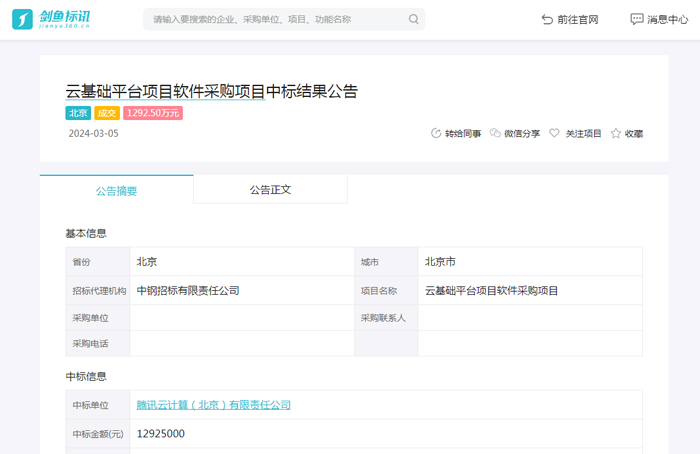This screenshot has width=700, height=454.
Task: Click the 微信分享 button text
Action: (522, 133)
